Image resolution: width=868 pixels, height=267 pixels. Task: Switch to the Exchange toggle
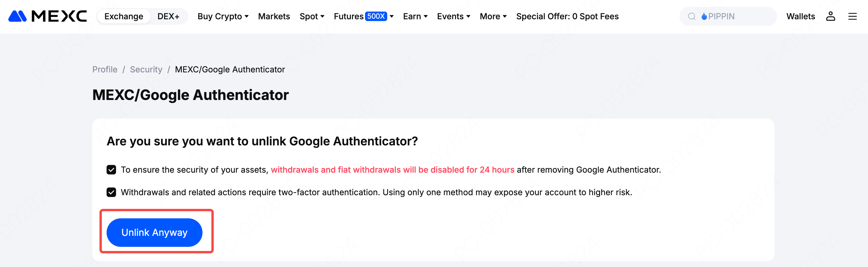(x=124, y=16)
